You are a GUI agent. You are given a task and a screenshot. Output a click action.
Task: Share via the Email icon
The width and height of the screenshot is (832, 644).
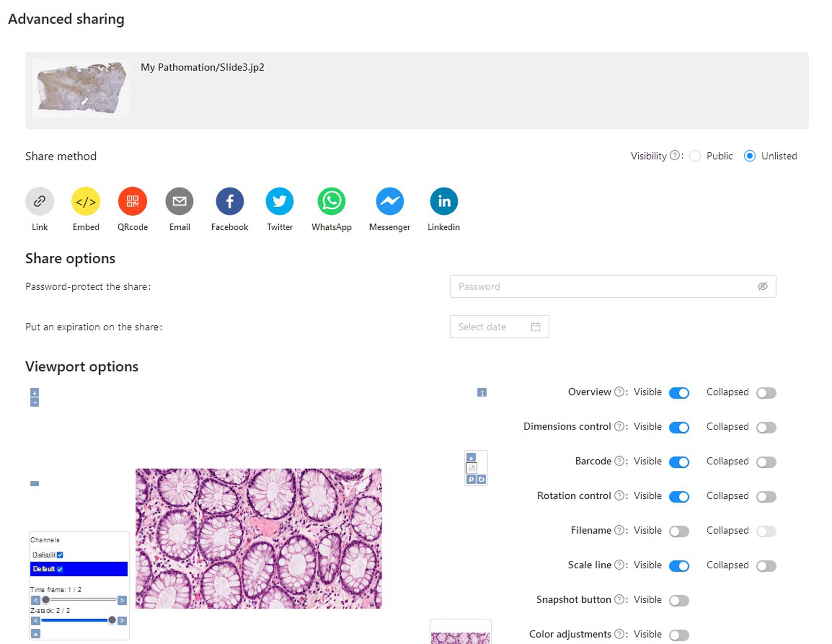tap(180, 201)
